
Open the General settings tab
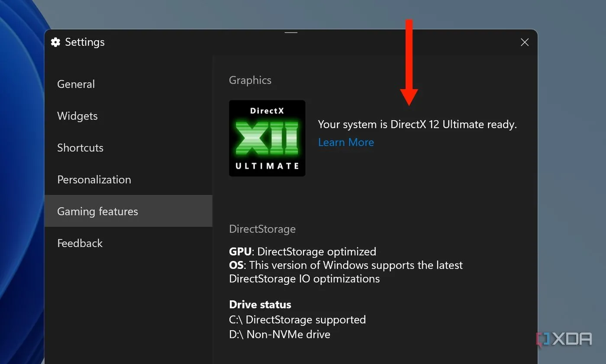76,84
